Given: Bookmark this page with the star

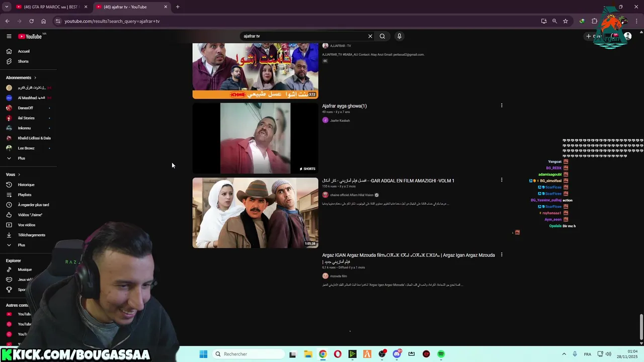Looking at the screenshot, I should [566, 21].
